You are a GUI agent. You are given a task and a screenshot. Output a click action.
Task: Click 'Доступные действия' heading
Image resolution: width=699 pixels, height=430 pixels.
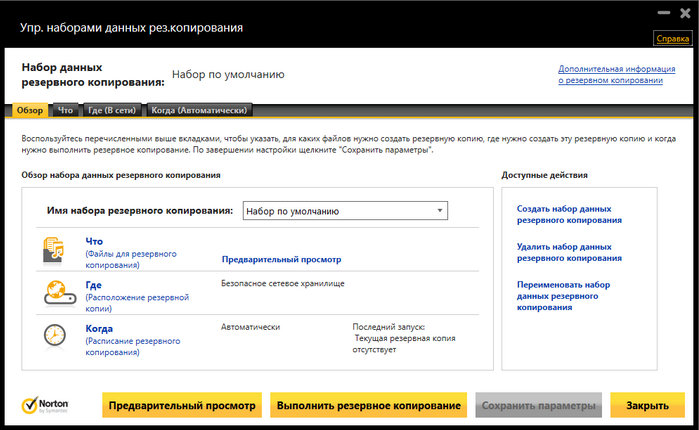(544, 175)
